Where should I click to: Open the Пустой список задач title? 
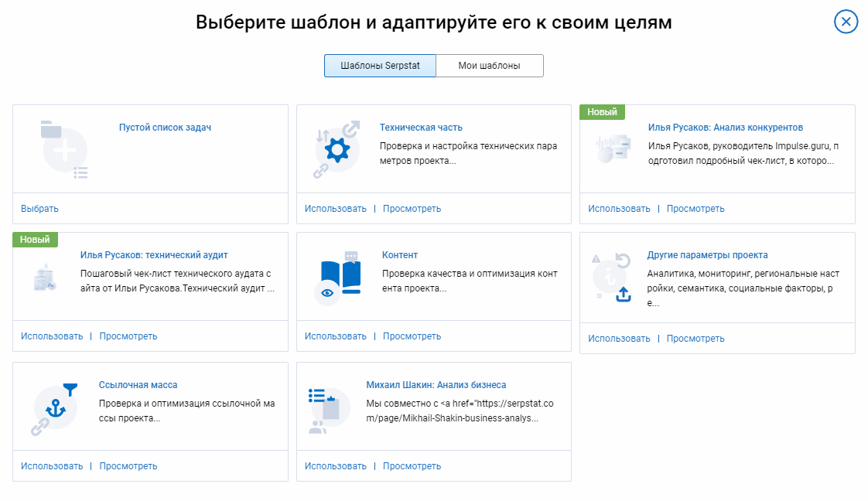165,128
